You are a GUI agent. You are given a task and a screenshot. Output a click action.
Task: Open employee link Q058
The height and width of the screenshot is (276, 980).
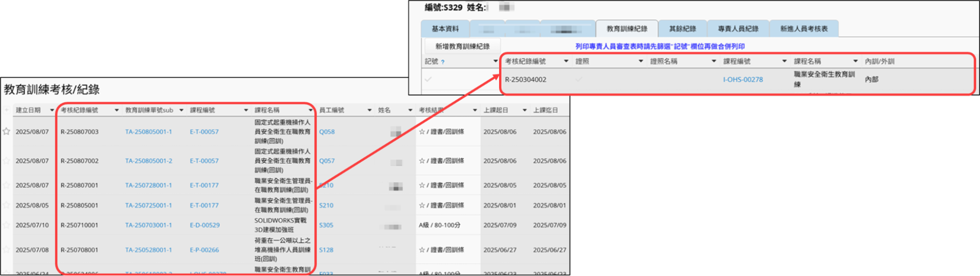point(327,132)
